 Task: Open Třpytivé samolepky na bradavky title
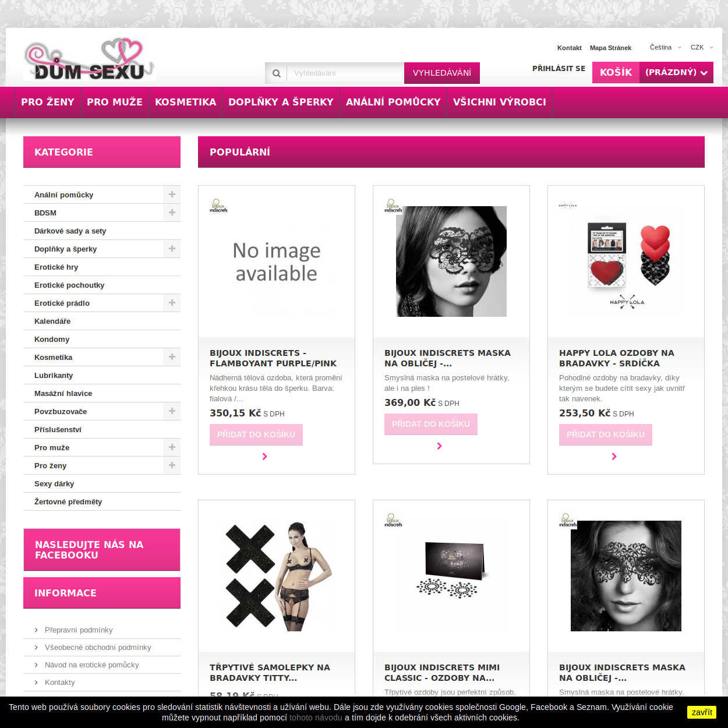270,673
